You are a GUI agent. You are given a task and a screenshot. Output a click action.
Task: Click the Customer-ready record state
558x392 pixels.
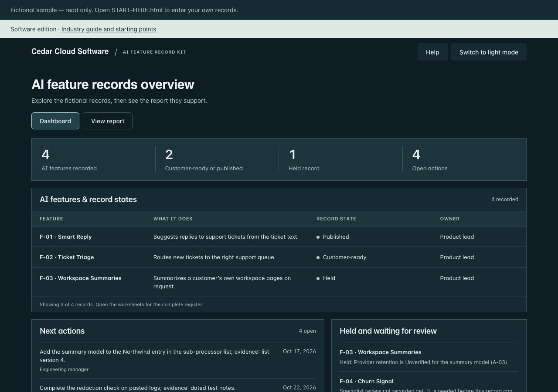(344, 257)
